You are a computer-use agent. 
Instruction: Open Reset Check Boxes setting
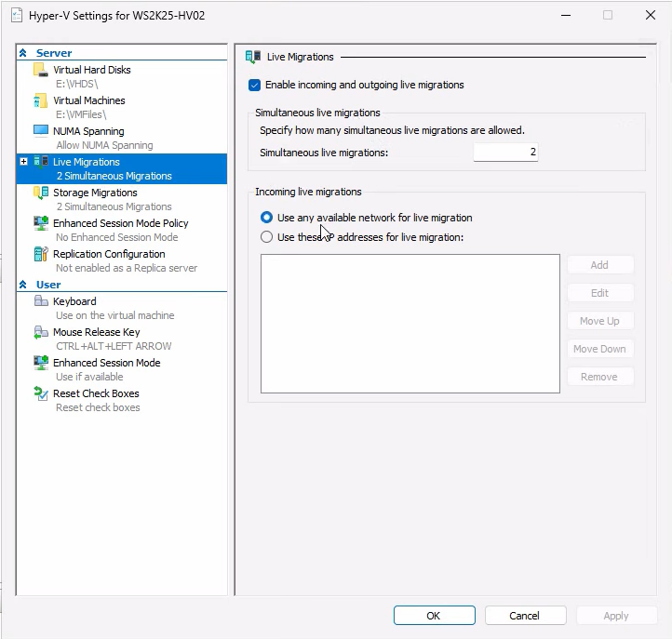point(96,393)
